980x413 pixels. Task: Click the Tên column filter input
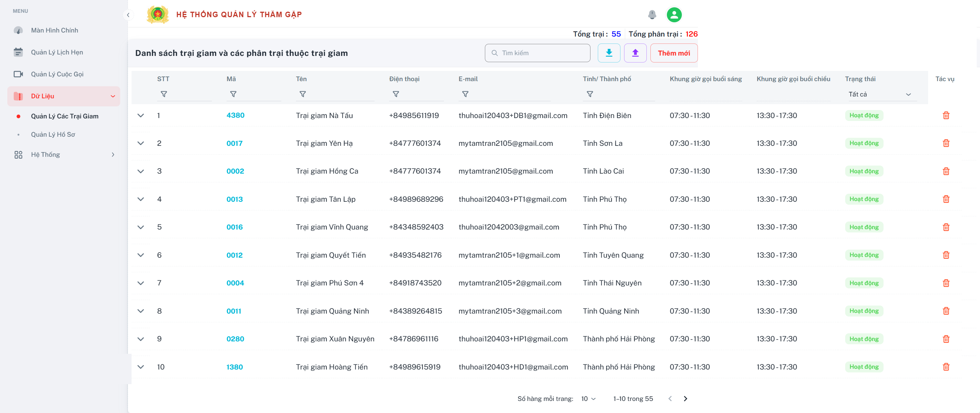point(335,94)
